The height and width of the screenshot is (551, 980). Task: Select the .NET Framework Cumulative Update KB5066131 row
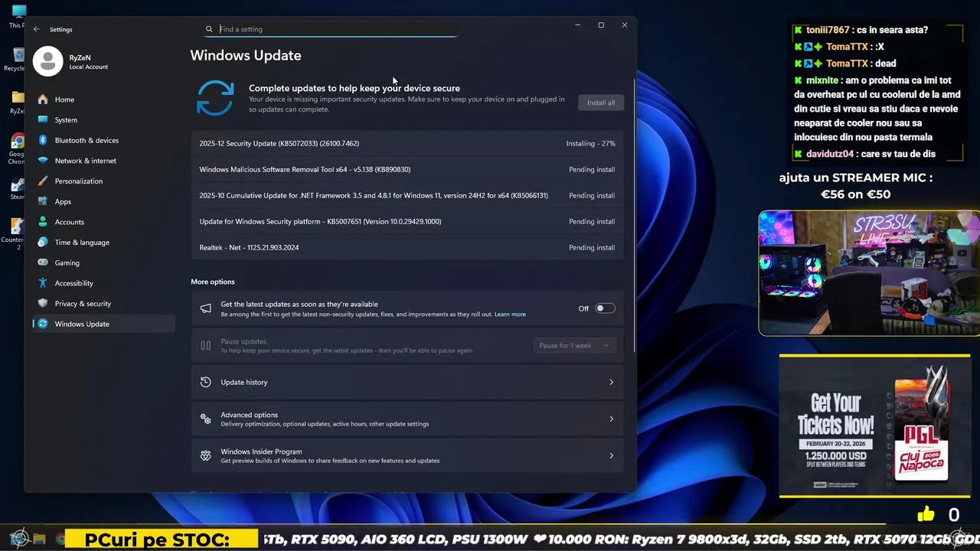coord(407,195)
